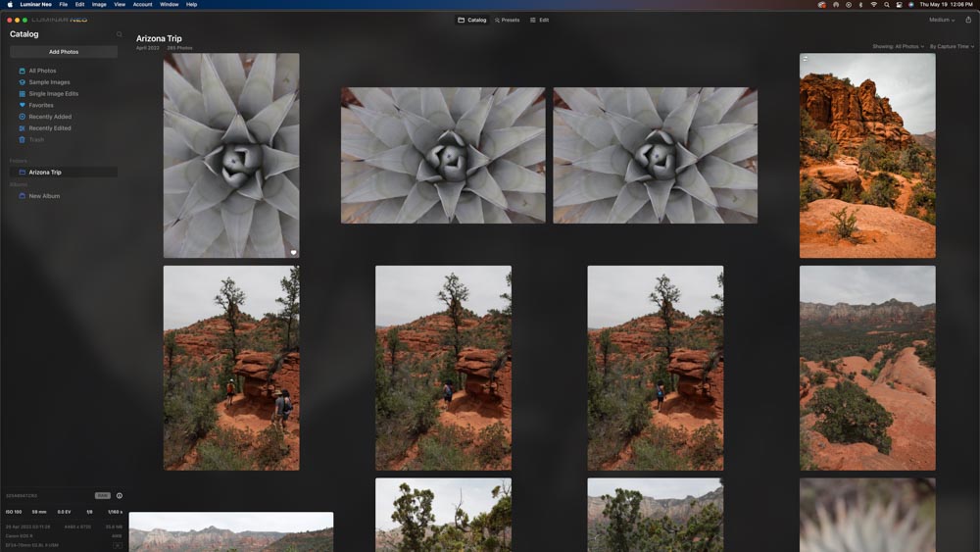Open the Image menu in menu bar
Screen dimensions: 980x552
tap(99, 4)
